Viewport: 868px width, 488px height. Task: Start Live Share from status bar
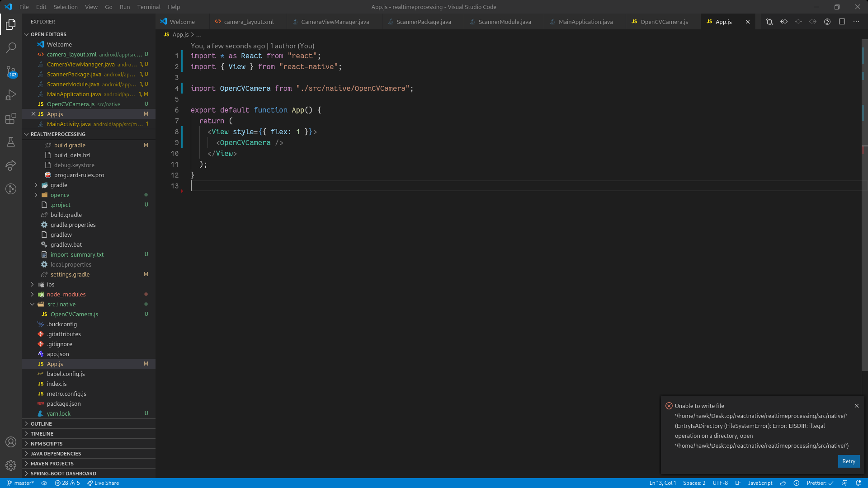103,483
